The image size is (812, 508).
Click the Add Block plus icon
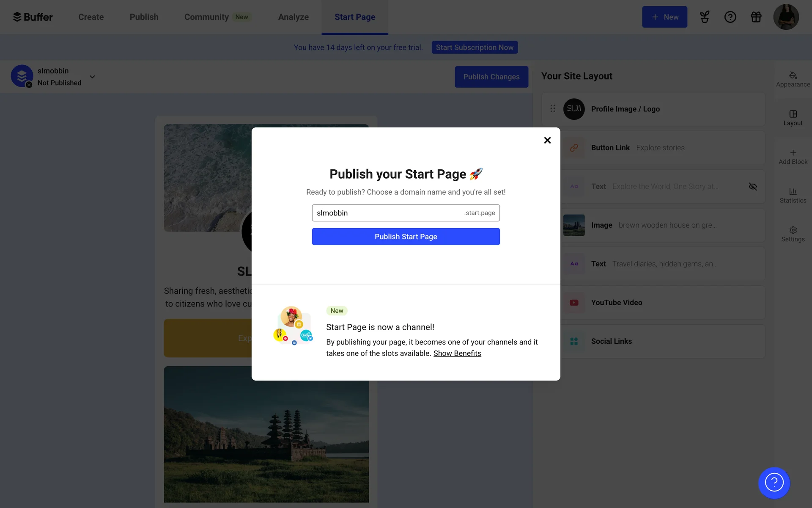[793, 153]
